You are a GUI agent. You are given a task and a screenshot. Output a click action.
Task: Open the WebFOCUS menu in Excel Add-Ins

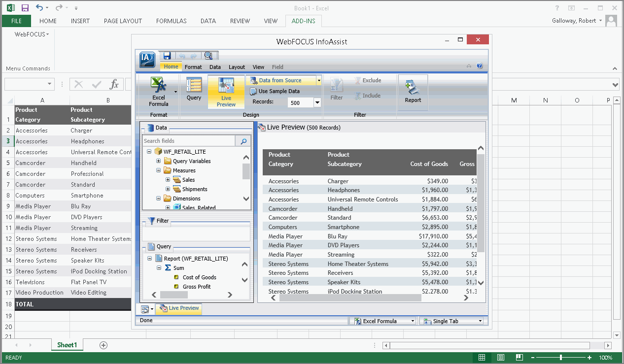(32, 34)
